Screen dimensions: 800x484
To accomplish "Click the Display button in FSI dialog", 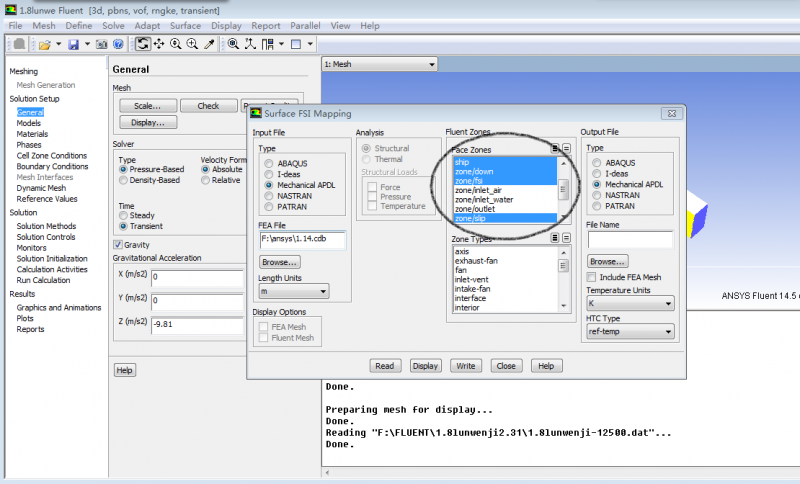I will (425, 366).
